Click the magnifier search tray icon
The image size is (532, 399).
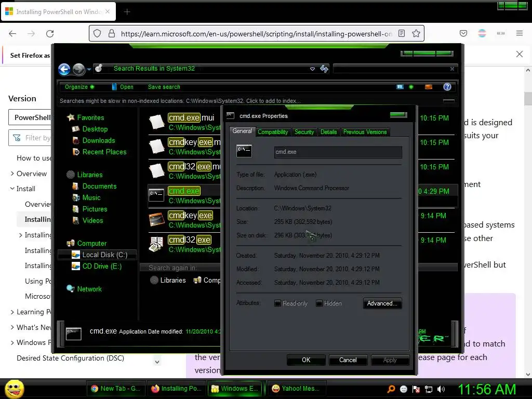[391, 389]
